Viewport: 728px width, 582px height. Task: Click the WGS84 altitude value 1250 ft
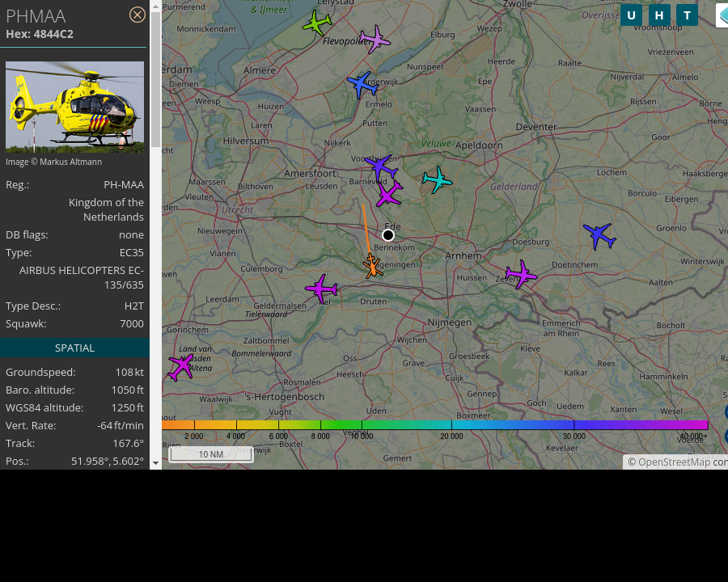coord(128,407)
